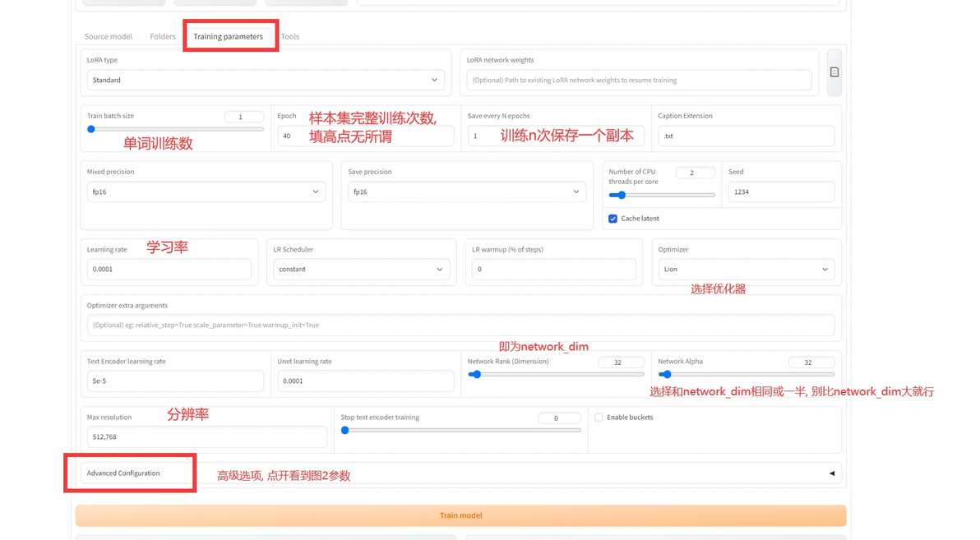Uncheck the Cache latent checkbox

(x=612, y=219)
